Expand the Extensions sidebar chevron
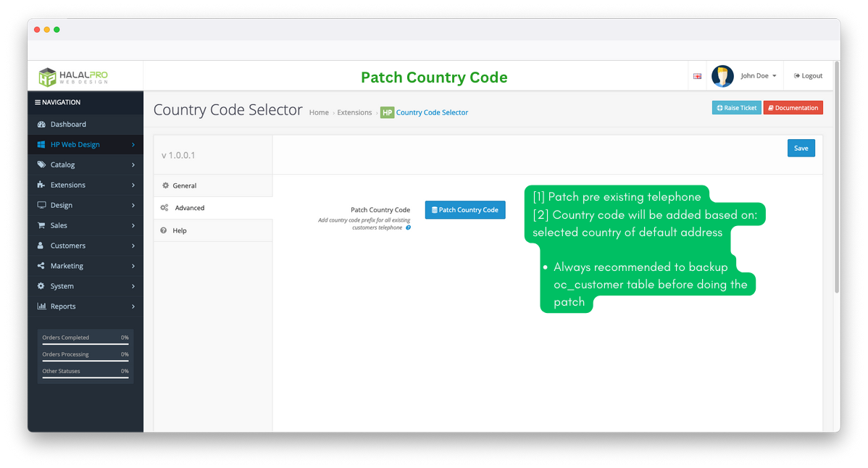 click(x=133, y=185)
